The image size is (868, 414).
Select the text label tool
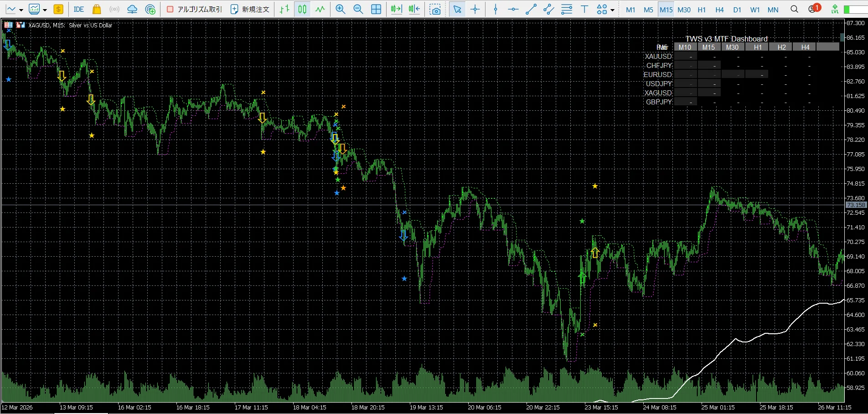point(584,9)
